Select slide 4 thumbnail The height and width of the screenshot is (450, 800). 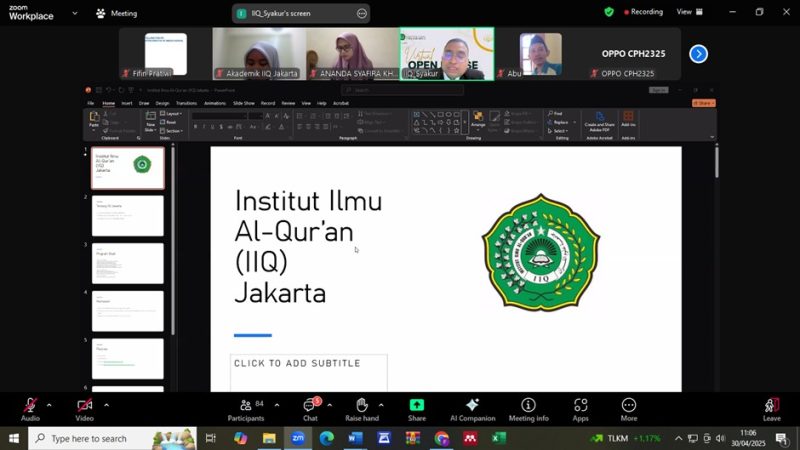pyautogui.click(x=128, y=311)
